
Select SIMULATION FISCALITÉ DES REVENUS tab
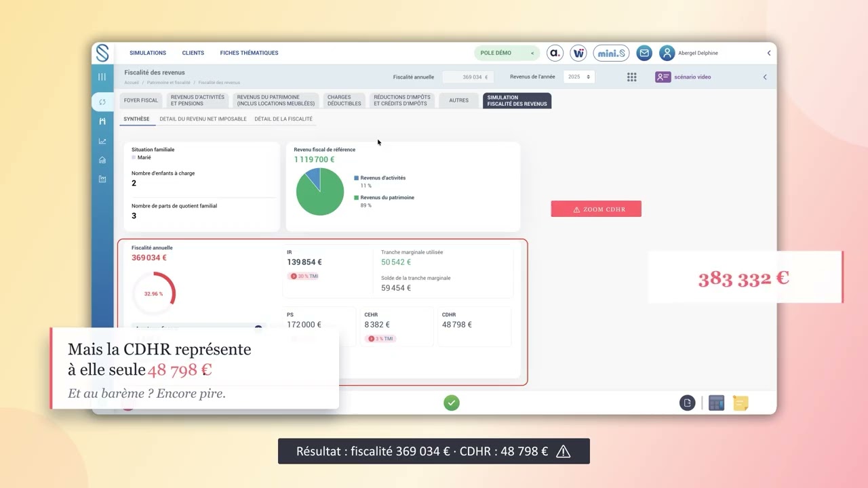coord(517,100)
